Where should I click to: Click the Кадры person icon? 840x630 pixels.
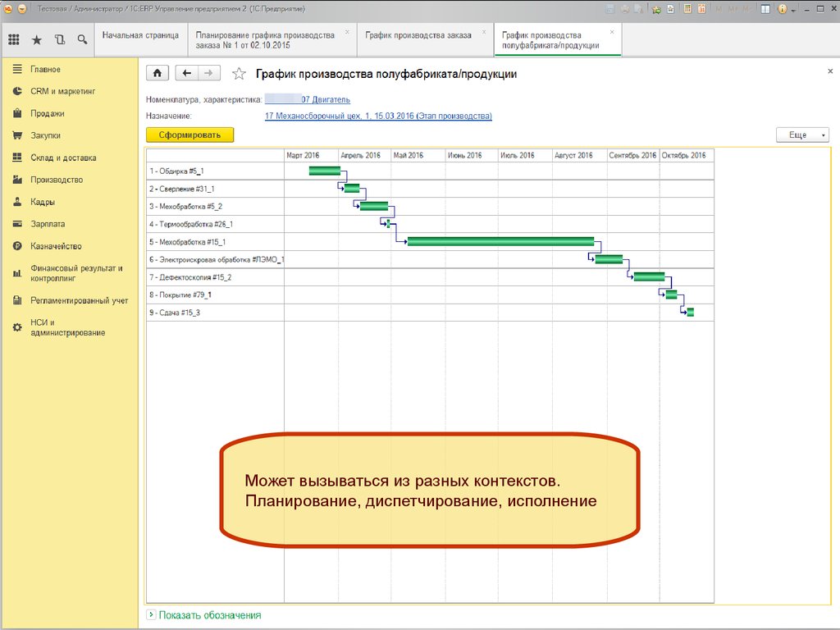tap(17, 202)
